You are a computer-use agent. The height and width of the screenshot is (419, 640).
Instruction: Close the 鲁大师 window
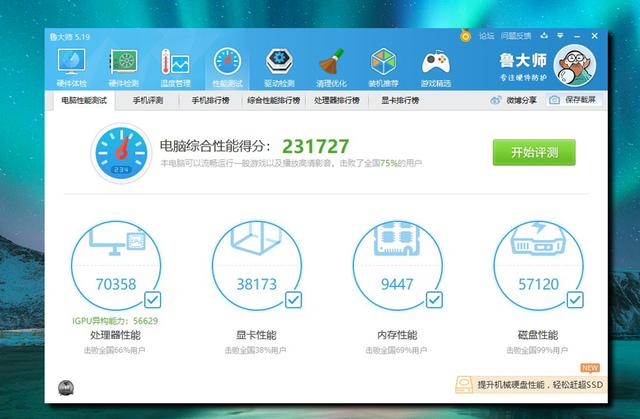pos(595,36)
